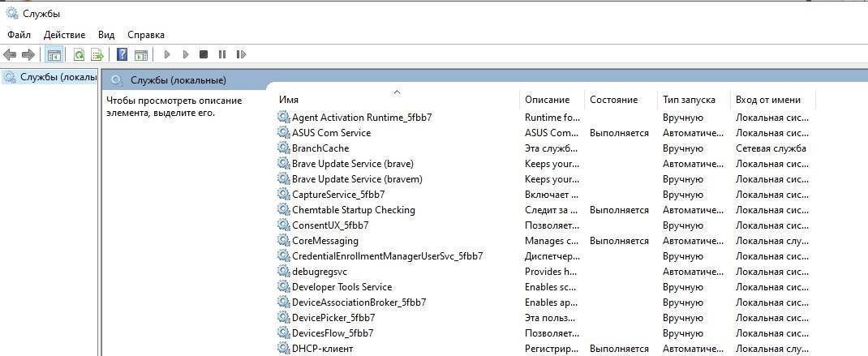The image size is (868, 356).
Task: Toggle the action pane toolbar icon
Action: (141, 54)
